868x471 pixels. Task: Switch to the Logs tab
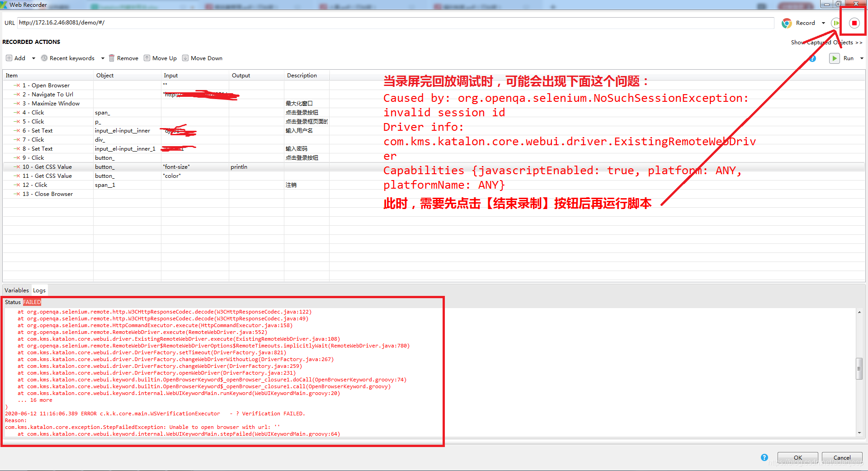click(x=39, y=290)
